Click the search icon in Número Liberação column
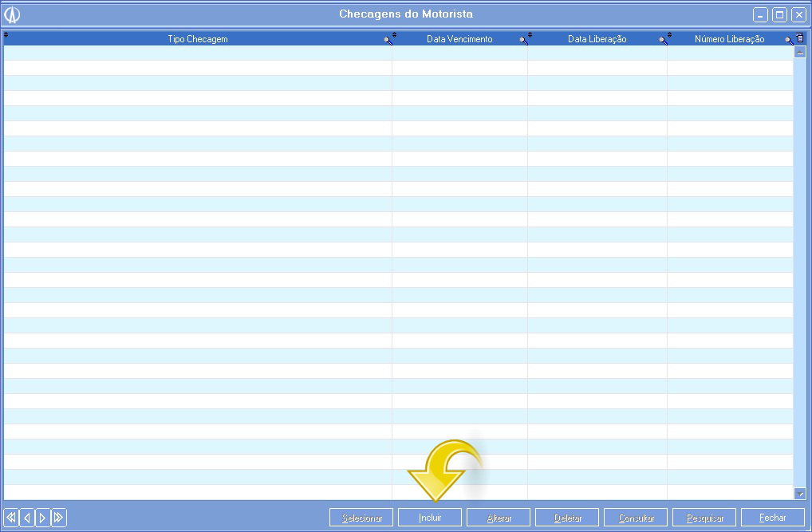Image resolution: width=812 pixels, height=532 pixels. click(788, 40)
